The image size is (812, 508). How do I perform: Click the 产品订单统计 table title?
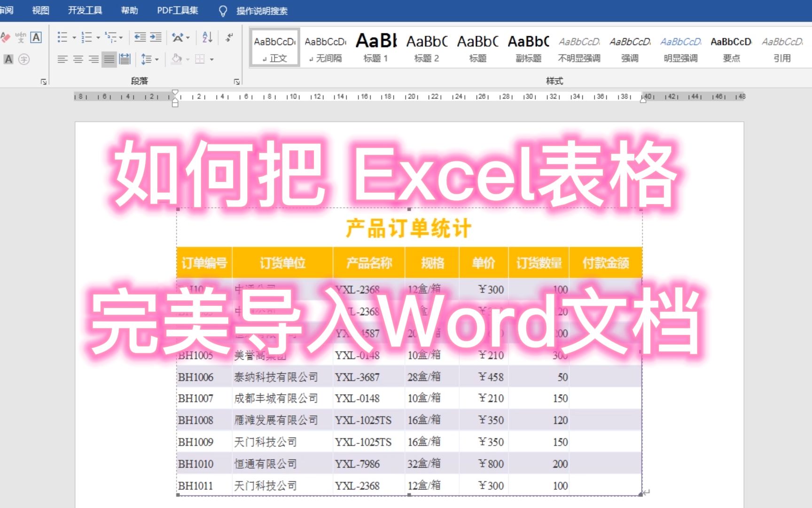[x=409, y=229]
